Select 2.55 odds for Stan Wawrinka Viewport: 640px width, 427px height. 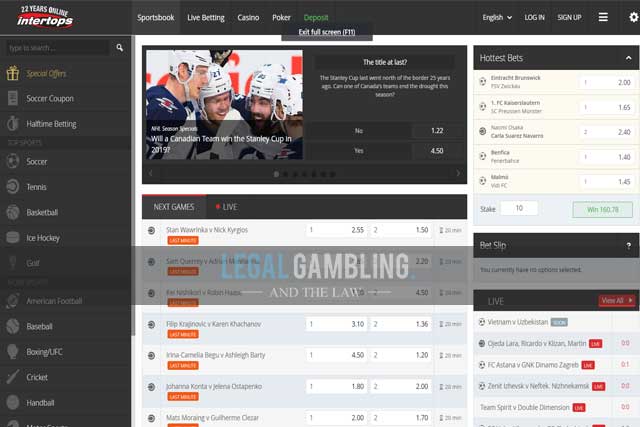point(336,230)
